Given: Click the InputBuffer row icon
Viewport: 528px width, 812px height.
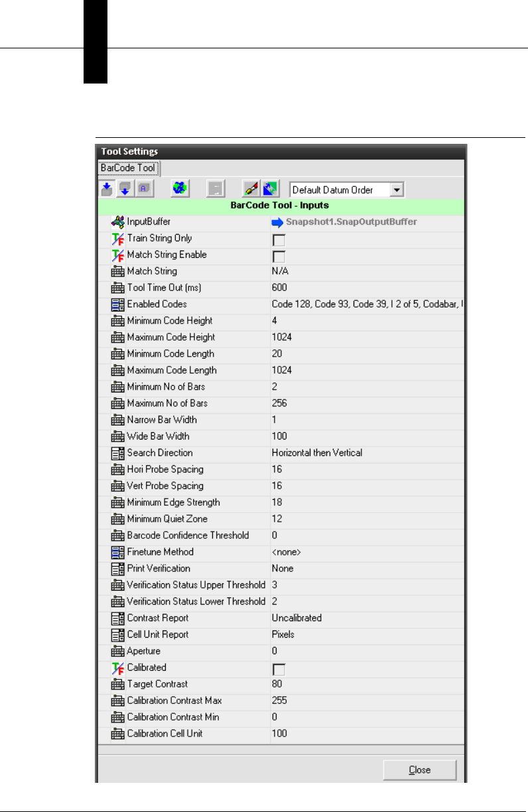Looking at the screenshot, I should click(x=117, y=222).
